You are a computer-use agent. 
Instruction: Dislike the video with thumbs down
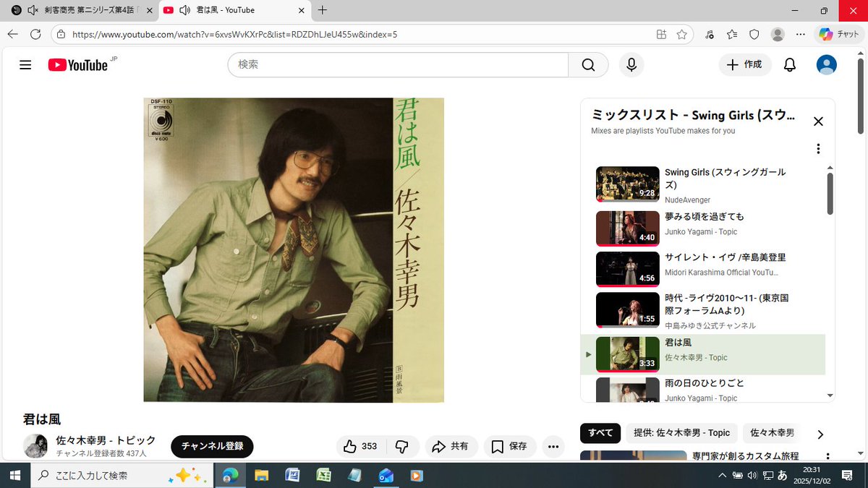pos(402,447)
